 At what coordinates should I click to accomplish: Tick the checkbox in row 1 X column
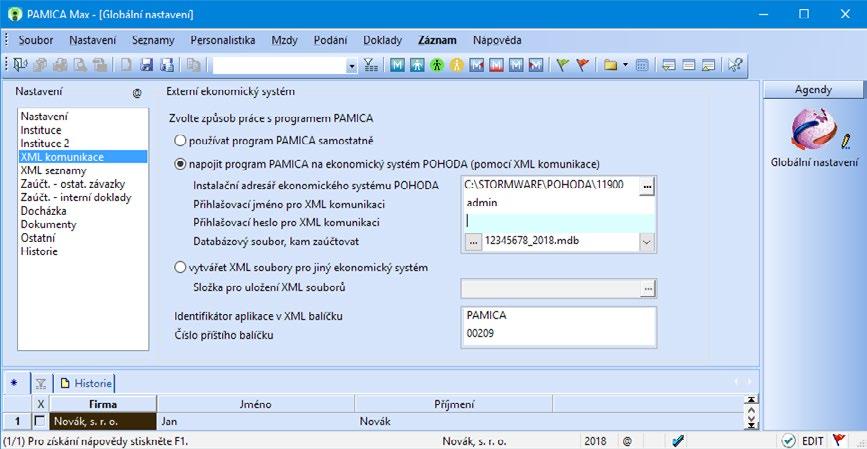point(40,421)
